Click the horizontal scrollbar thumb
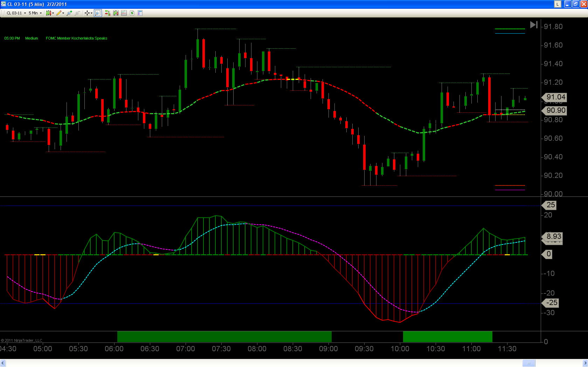588x367 pixels. (529, 363)
